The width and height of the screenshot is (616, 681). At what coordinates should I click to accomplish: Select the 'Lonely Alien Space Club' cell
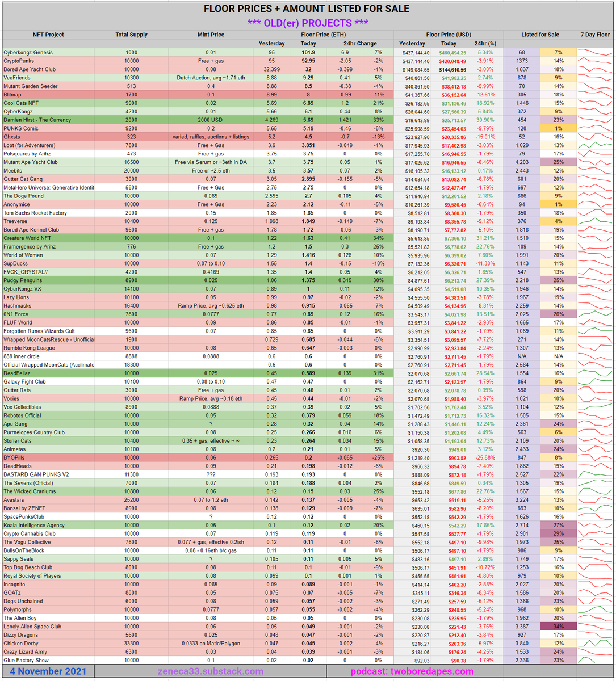point(48,627)
